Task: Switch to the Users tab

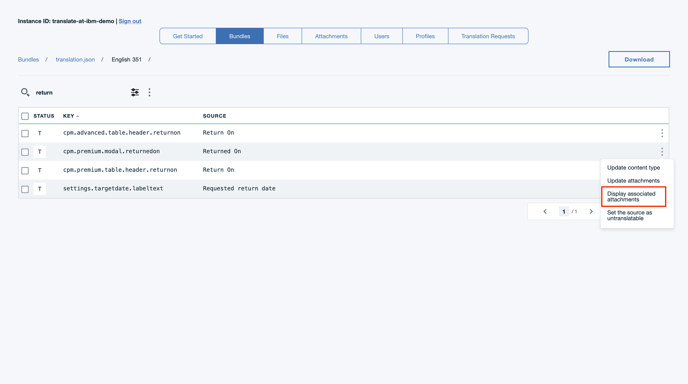Action: [x=382, y=36]
